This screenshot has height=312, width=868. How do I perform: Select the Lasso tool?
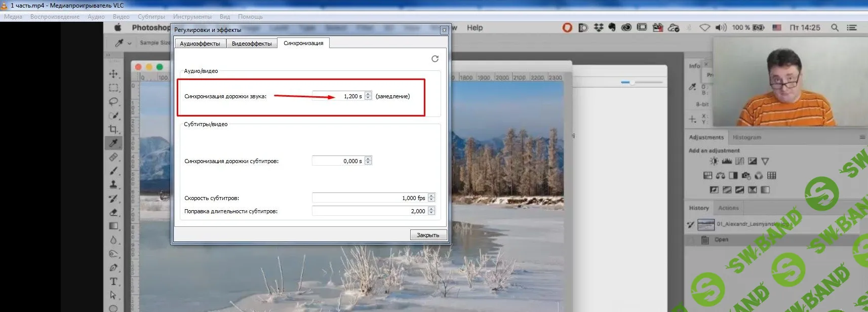point(113,102)
